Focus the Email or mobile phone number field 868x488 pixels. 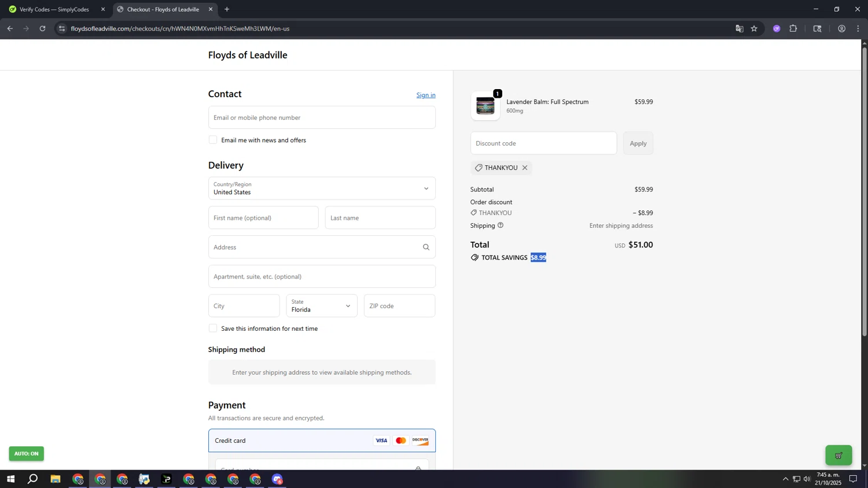pyautogui.click(x=322, y=117)
